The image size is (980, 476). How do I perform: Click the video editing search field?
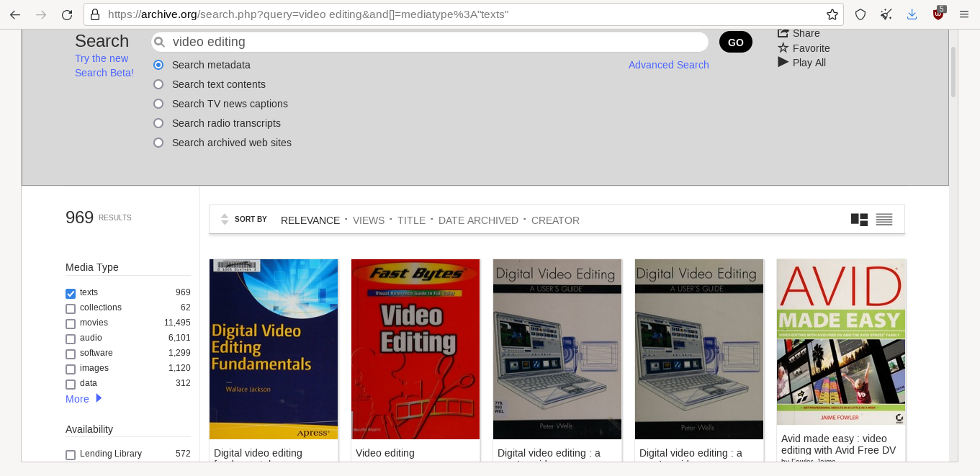430,42
